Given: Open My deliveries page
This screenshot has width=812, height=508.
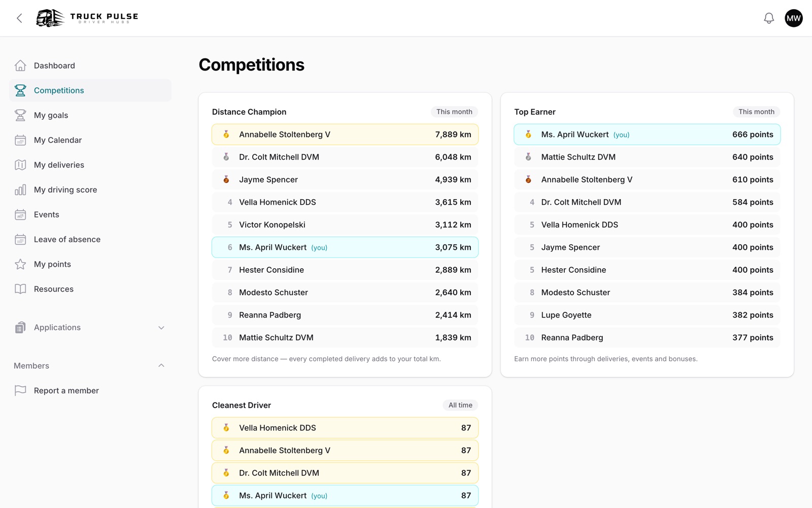Looking at the screenshot, I should (x=90, y=165).
